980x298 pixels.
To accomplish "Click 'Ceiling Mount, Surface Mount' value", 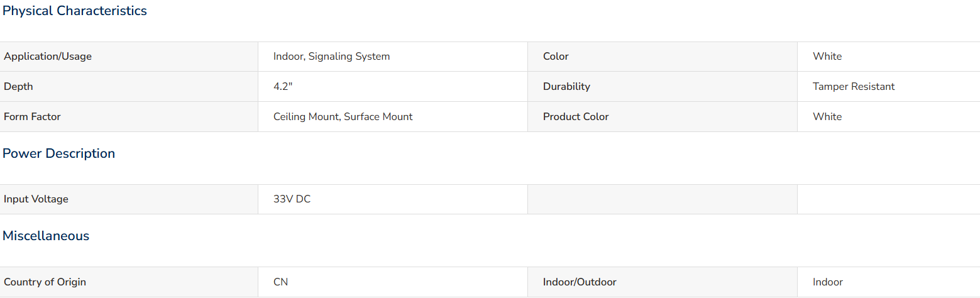I will [x=343, y=117].
